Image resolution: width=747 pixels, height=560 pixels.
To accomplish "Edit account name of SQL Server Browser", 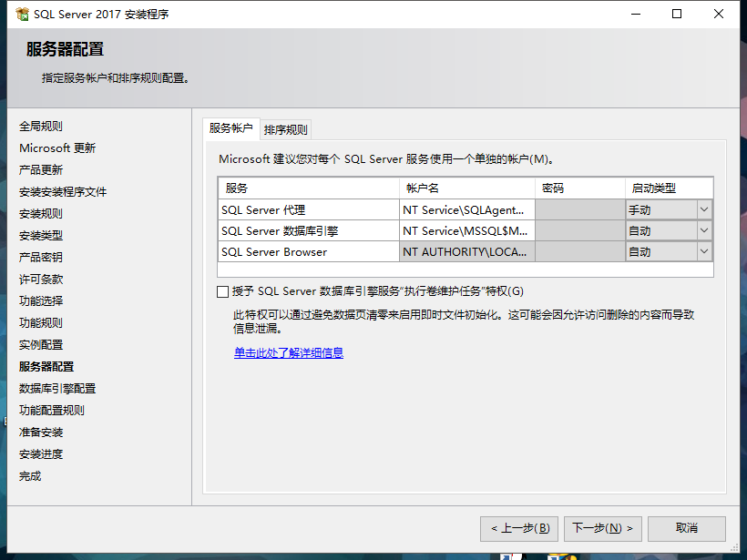I will point(466,251).
